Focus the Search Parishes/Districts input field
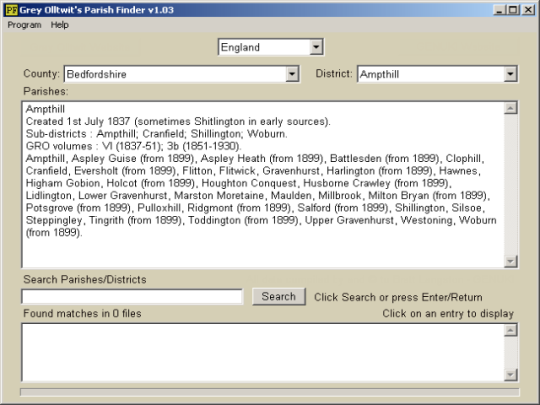540x405 pixels. [132, 297]
